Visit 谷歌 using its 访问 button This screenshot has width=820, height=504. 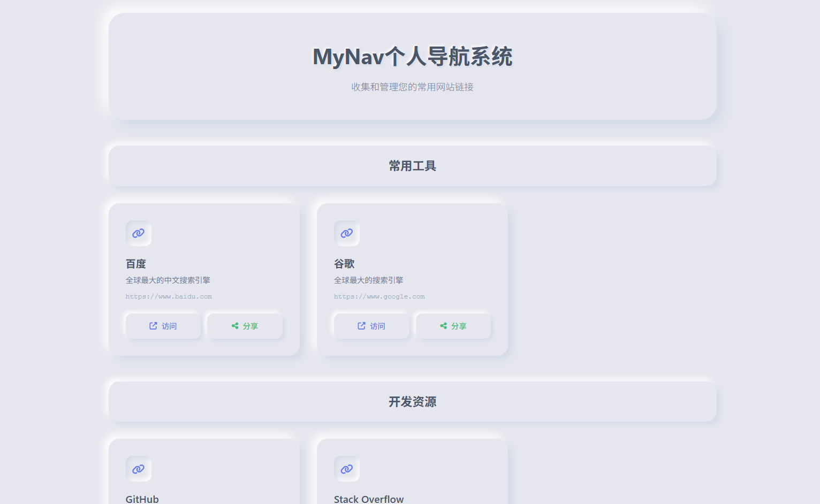point(371,326)
